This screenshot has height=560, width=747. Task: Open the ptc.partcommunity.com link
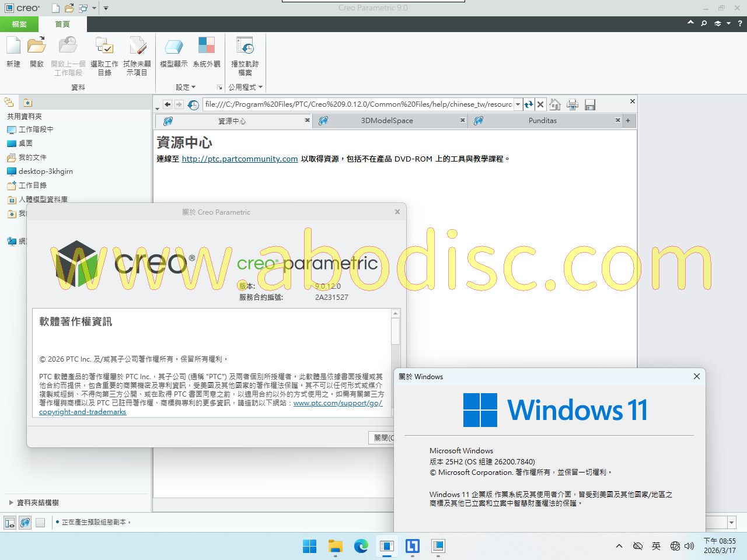(x=240, y=159)
